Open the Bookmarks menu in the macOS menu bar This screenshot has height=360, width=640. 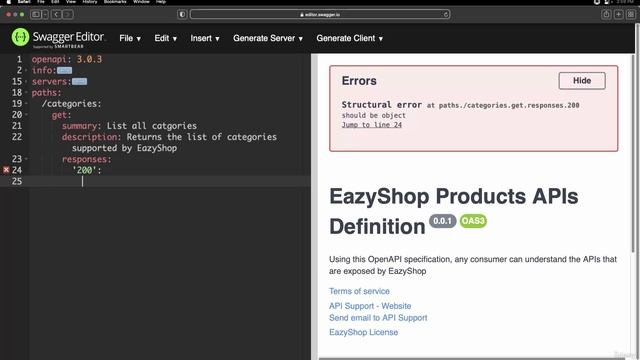tap(115, 2)
